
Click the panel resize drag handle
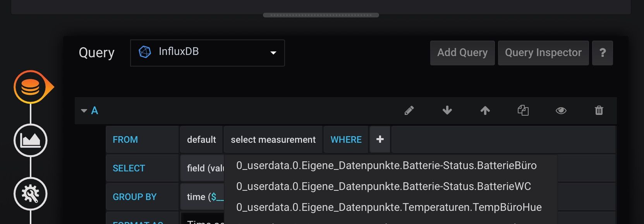pos(321,15)
